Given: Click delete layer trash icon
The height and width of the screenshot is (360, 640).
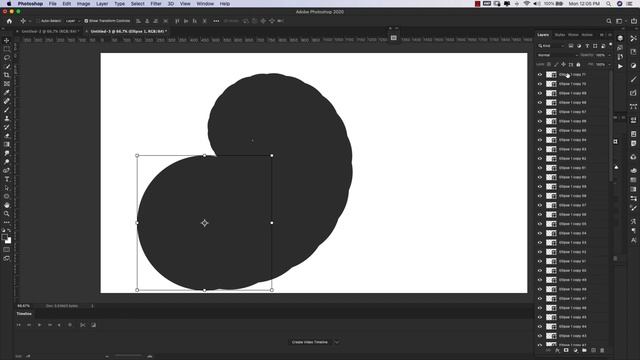Looking at the screenshot, I should [x=602, y=350].
